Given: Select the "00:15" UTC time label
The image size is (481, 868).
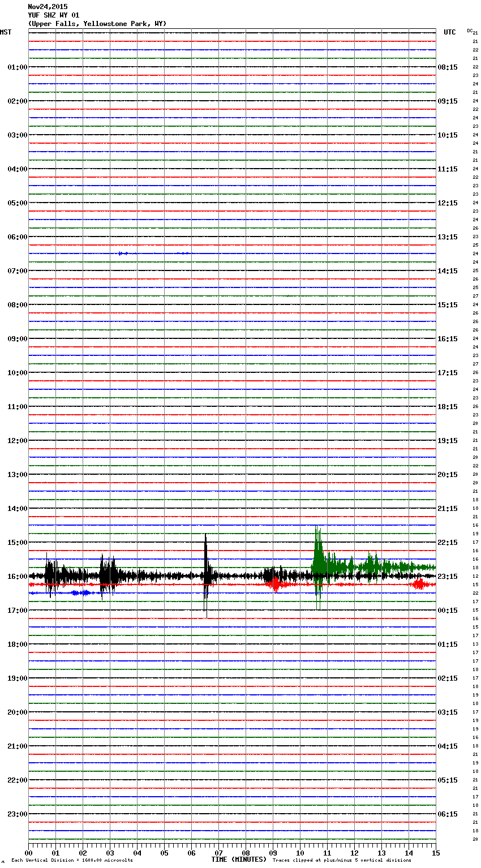Looking at the screenshot, I should pyautogui.click(x=448, y=611).
